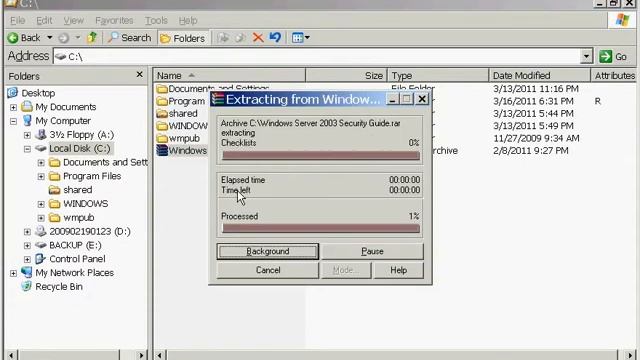The image size is (640, 360).
Task: Expand WINDOWS tree node
Action: [x=41, y=204]
